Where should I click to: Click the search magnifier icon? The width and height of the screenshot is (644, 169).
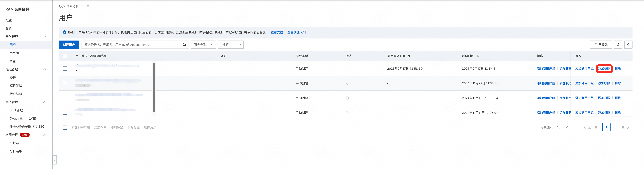[x=184, y=45]
